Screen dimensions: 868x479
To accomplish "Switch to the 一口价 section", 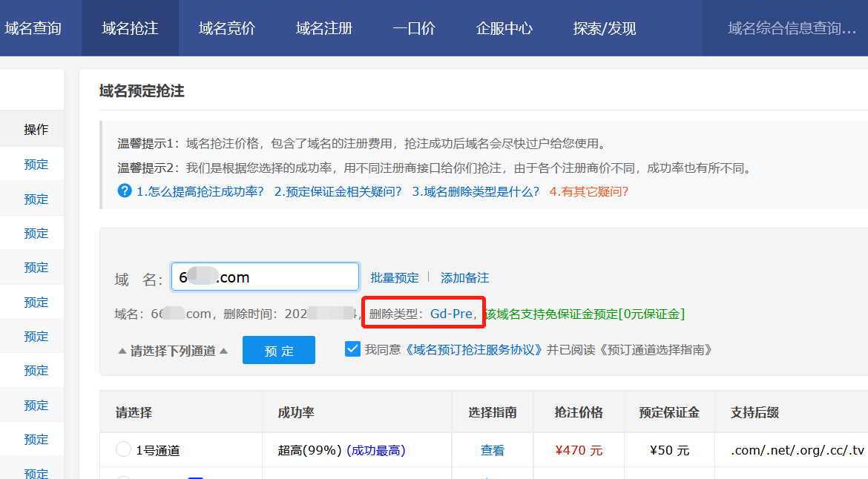I will pyautogui.click(x=414, y=28).
